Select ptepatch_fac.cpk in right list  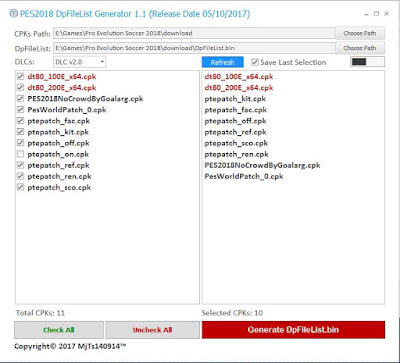(236, 110)
